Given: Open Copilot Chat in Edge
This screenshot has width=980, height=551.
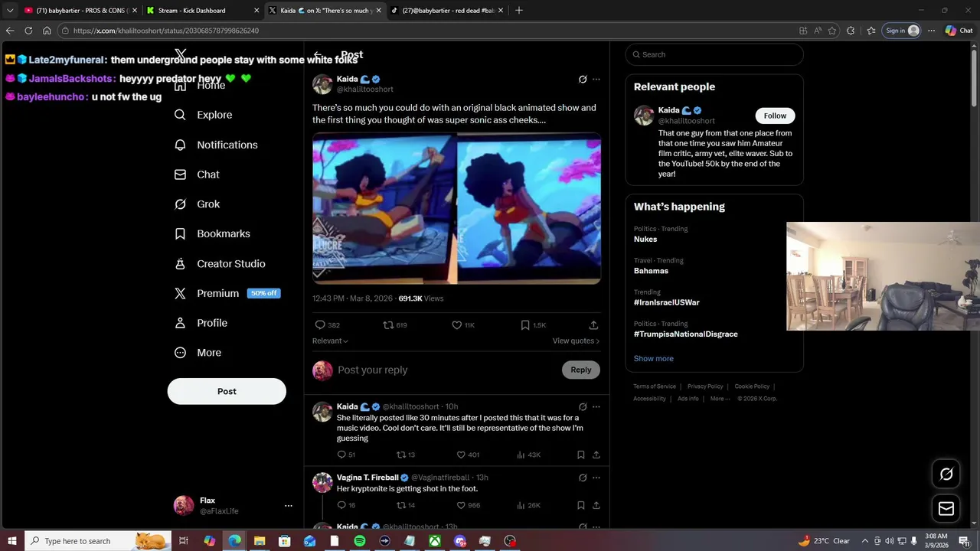Looking at the screenshot, I should pyautogui.click(x=959, y=31).
